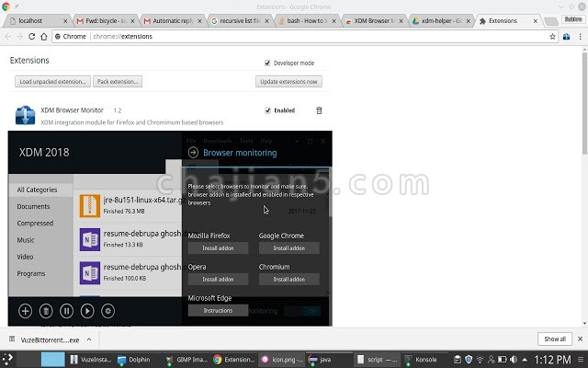The image size is (588, 368).
Task: Close the Extensions tab
Action: (536, 21)
